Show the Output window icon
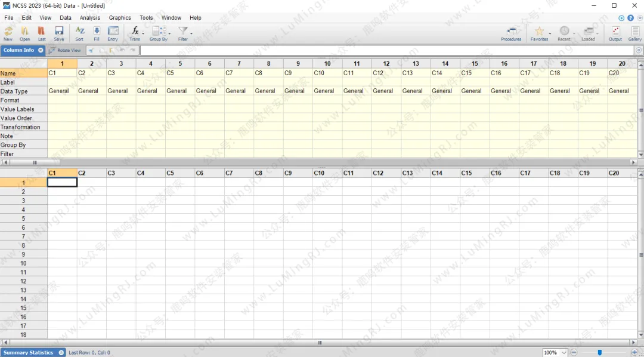The width and height of the screenshot is (644, 357). (615, 32)
